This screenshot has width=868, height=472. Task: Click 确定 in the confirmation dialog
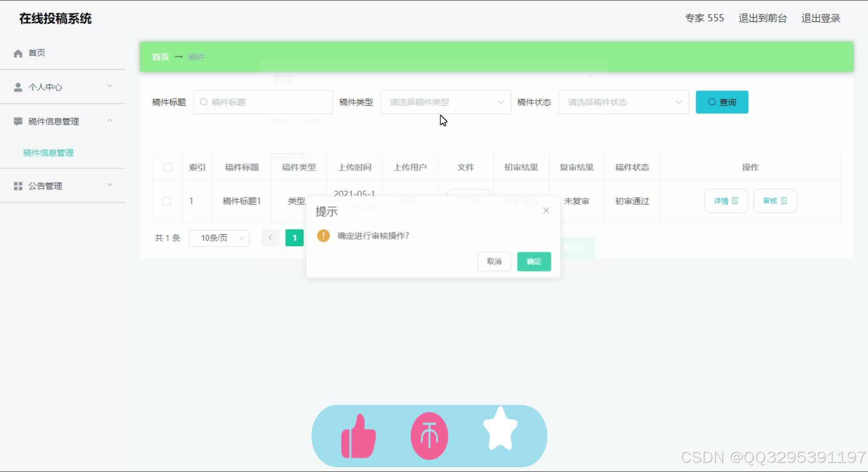click(534, 261)
